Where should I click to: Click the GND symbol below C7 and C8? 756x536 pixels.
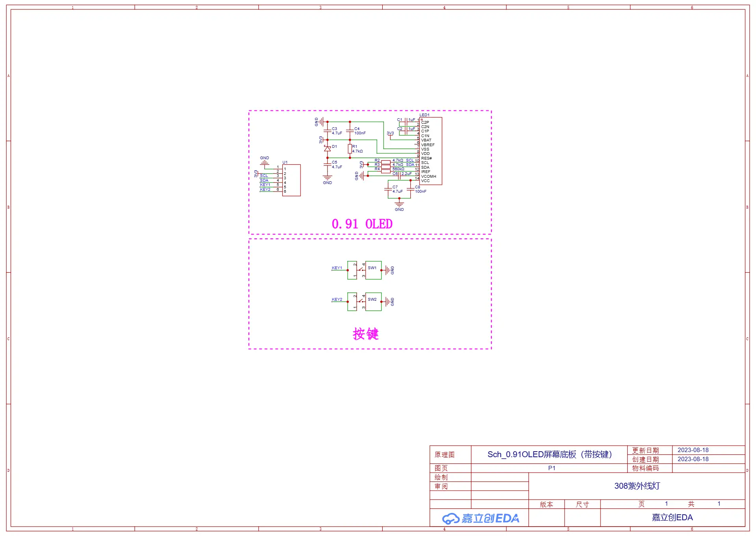pos(399,206)
